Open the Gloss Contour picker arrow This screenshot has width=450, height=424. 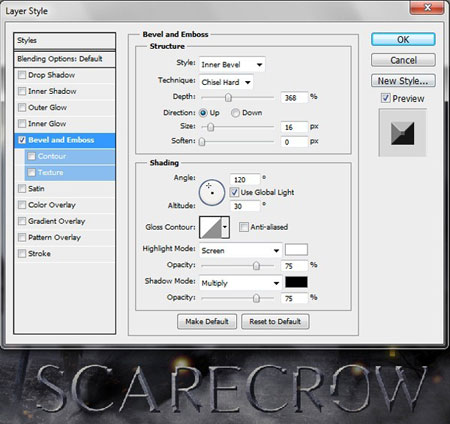[x=225, y=227]
